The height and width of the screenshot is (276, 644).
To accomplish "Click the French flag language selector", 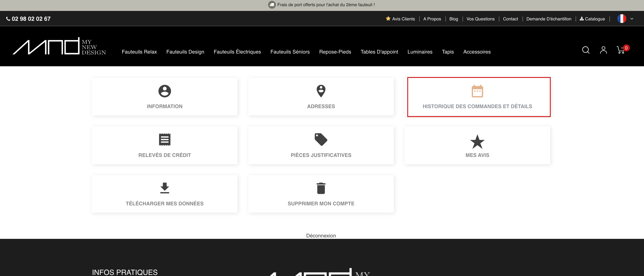I will click(621, 19).
